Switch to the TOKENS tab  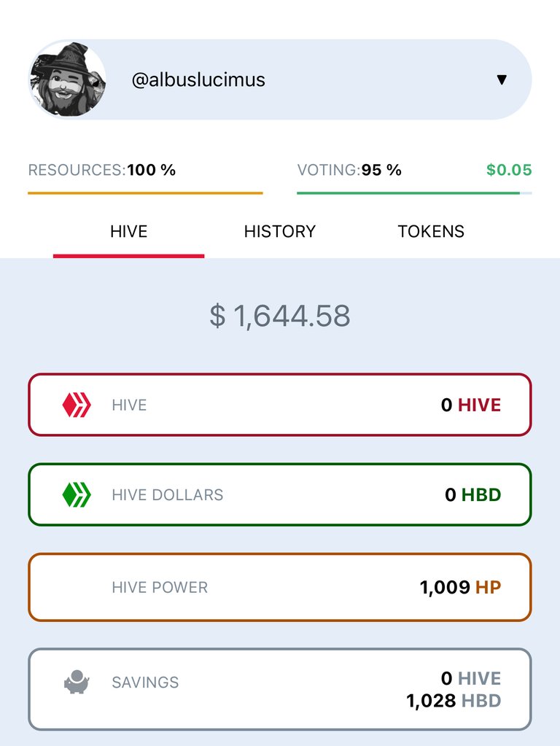click(x=431, y=231)
